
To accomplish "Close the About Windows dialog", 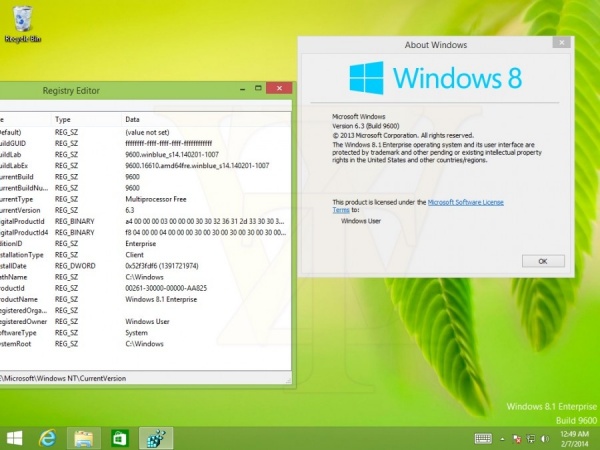I will [x=560, y=45].
